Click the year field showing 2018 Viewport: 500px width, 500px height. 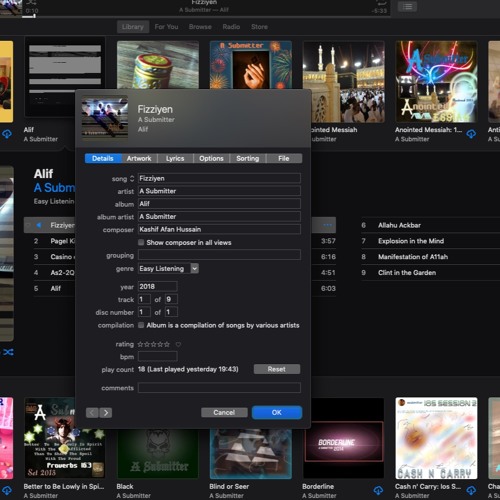[158, 286]
